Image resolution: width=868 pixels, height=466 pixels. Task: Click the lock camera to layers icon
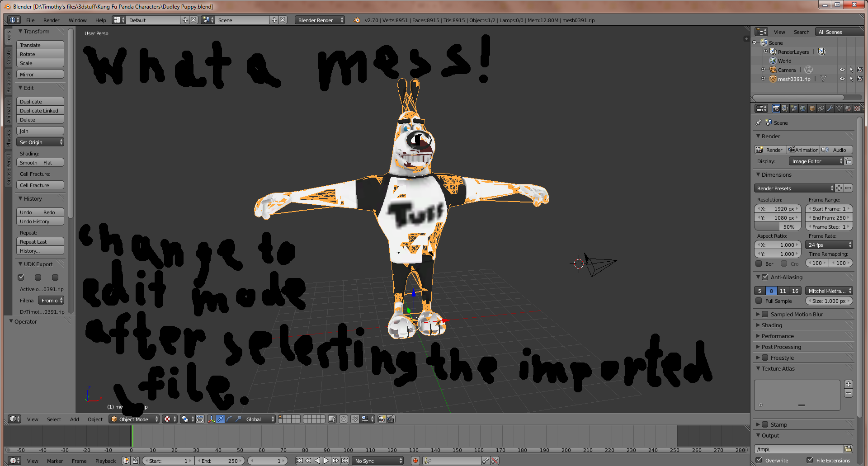tap(332, 419)
